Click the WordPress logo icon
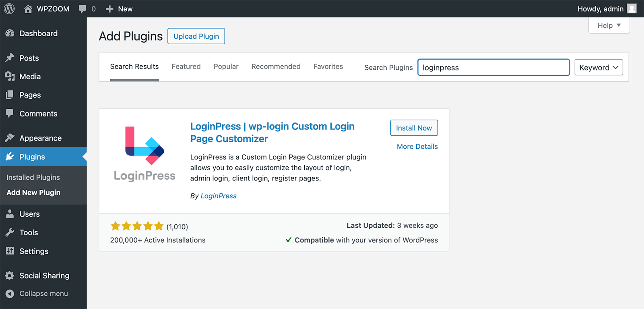The width and height of the screenshot is (644, 309). (9, 8)
